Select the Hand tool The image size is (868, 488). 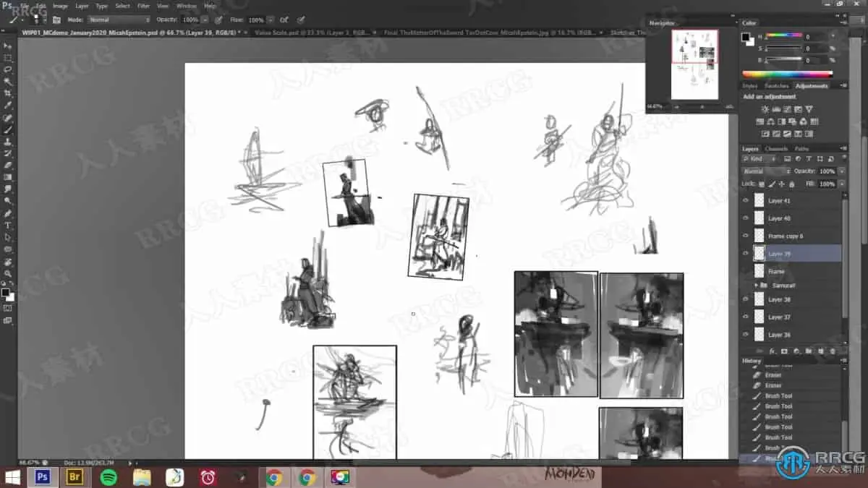tap(8, 262)
